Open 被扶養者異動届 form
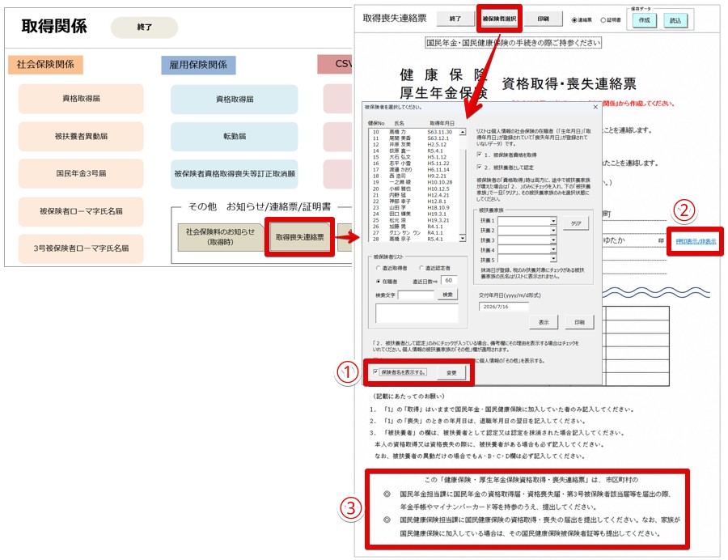Image resolution: width=728 pixels, height=560 pixels. click(81, 136)
